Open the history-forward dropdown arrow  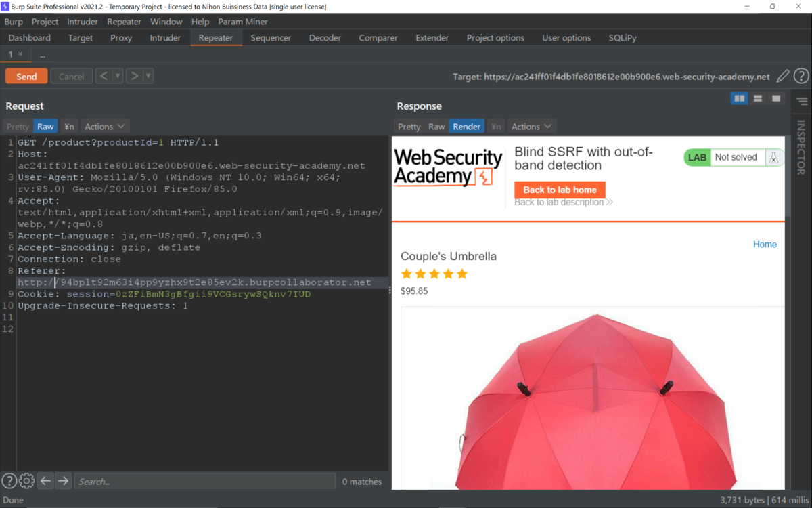pyautogui.click(x=148, y=76)
